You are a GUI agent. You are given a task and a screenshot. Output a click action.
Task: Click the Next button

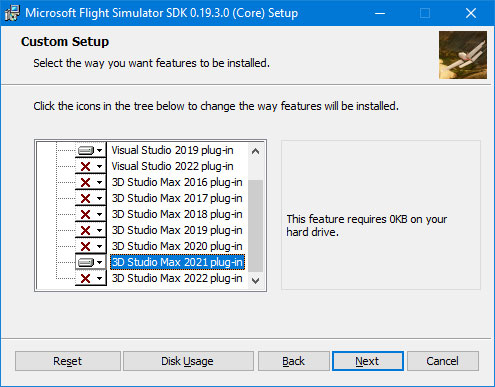368,361
